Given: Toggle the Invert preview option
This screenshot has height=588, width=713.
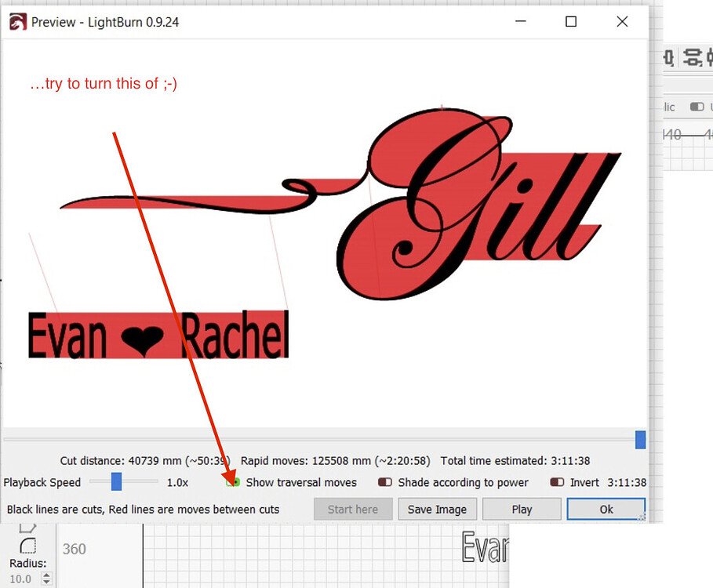Looking at the screenshot, I should (559, 482).
